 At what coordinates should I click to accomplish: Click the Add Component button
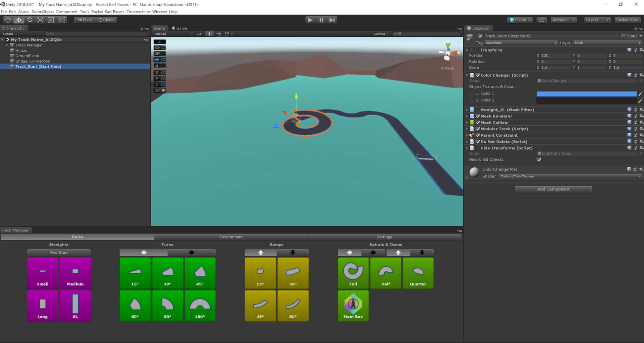pos(553,189)
